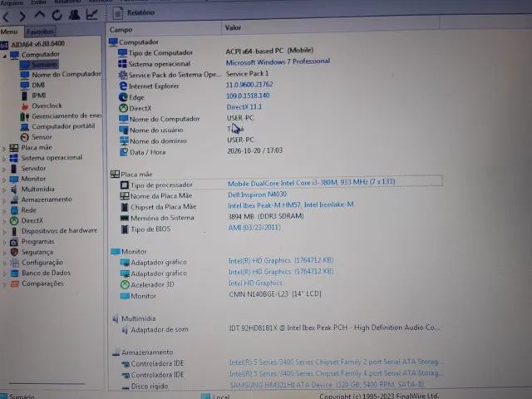Open the Edge version 109.0.1518.140 link

pyautogui.click(x=248, y=96)
